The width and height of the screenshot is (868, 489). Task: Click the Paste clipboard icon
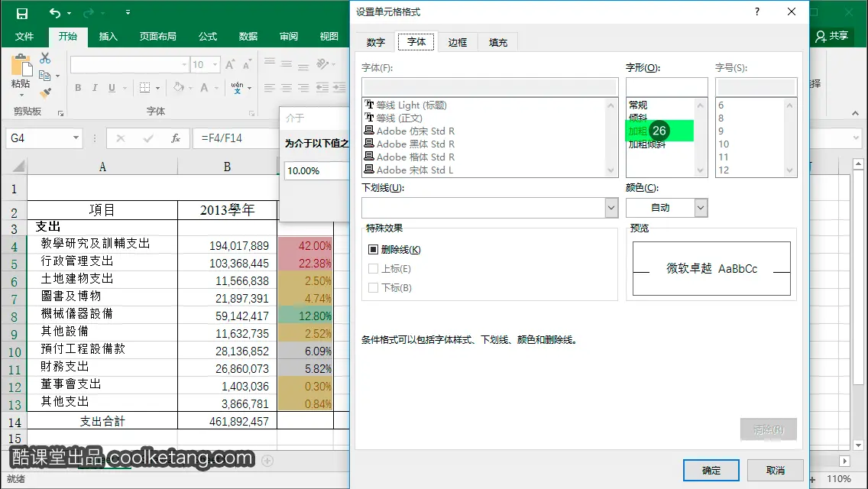click(21, 66)
